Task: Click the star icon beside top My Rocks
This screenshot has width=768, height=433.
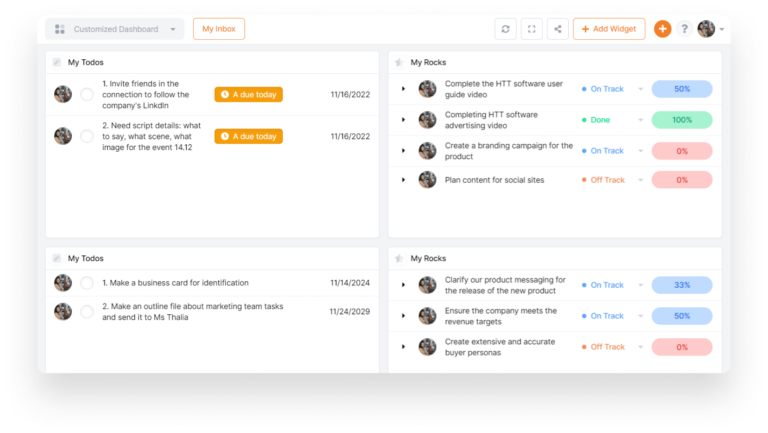Action: (399, 62)
